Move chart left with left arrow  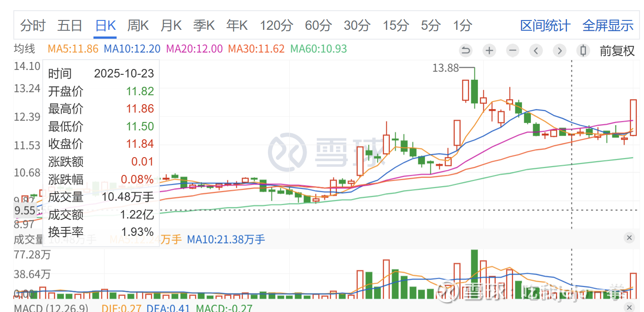pyautogui.click(x=536, y=50)
